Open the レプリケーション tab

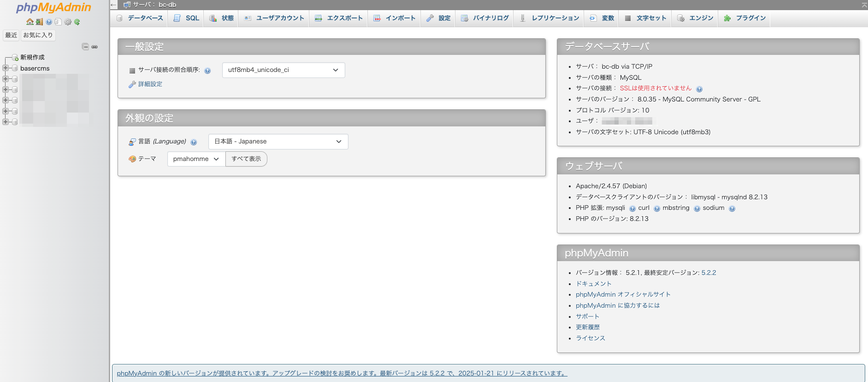(x=549, y=18)
